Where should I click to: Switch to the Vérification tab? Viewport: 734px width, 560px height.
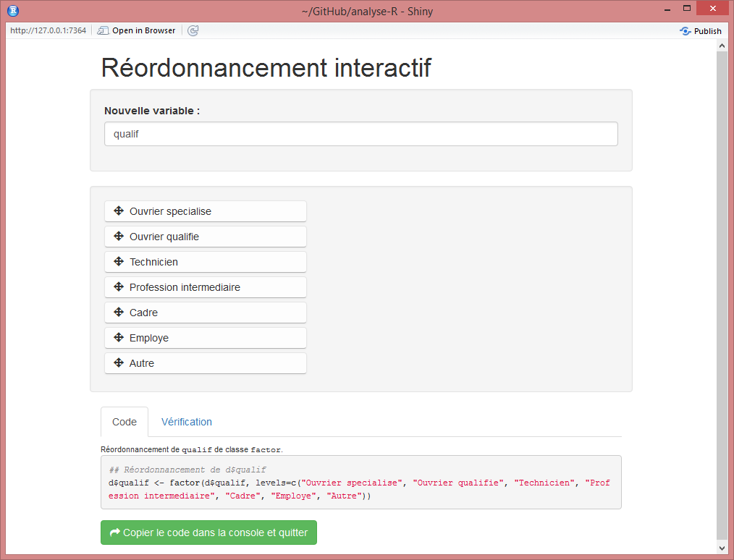[186, 422]
